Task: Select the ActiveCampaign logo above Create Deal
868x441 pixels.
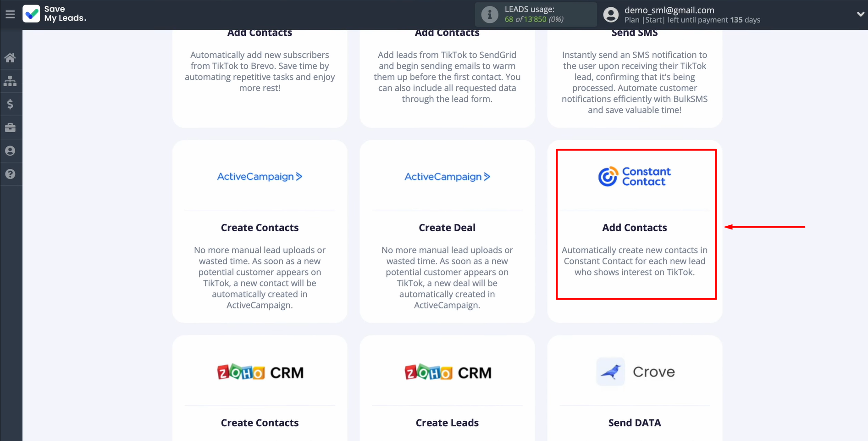Action: click(x=447, y=177)
